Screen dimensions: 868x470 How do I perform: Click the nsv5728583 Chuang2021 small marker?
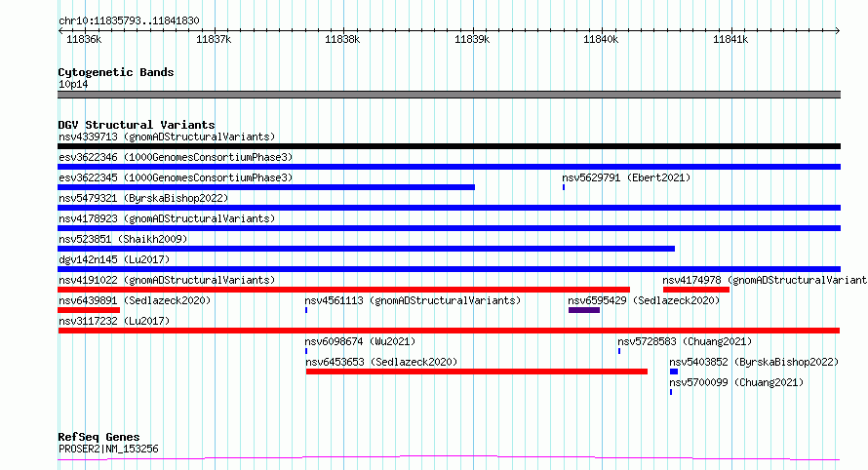coord(619,351)
